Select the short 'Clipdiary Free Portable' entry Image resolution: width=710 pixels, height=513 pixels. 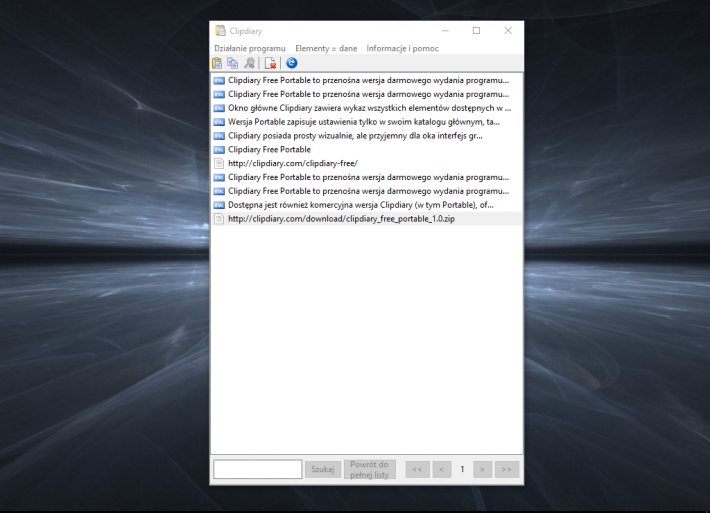click(x=367, y=149)
